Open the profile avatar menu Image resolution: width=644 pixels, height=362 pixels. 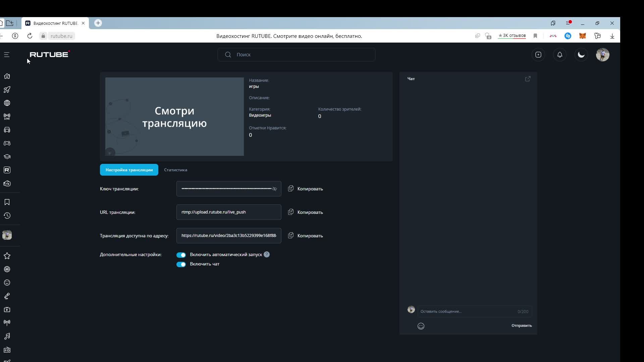pyautogui.click(x=602, y=55)
